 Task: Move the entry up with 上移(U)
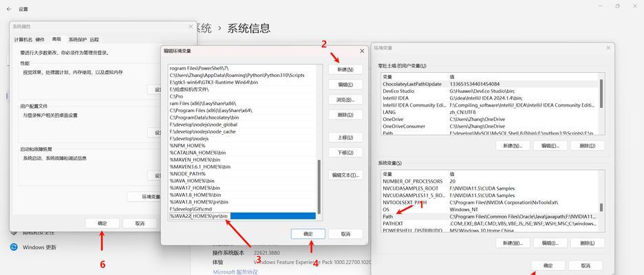(x=345, y=137)
